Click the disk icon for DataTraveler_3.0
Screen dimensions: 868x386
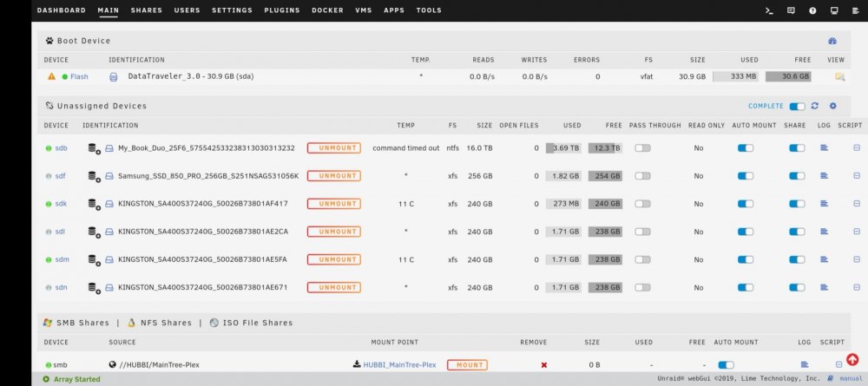(x=114, y=77)
